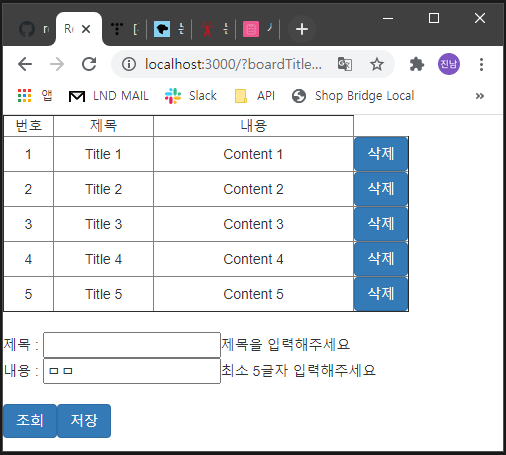506x455 pixels.
Task: Switch to the GitHub tab
Action: click(x=33, y=29)
